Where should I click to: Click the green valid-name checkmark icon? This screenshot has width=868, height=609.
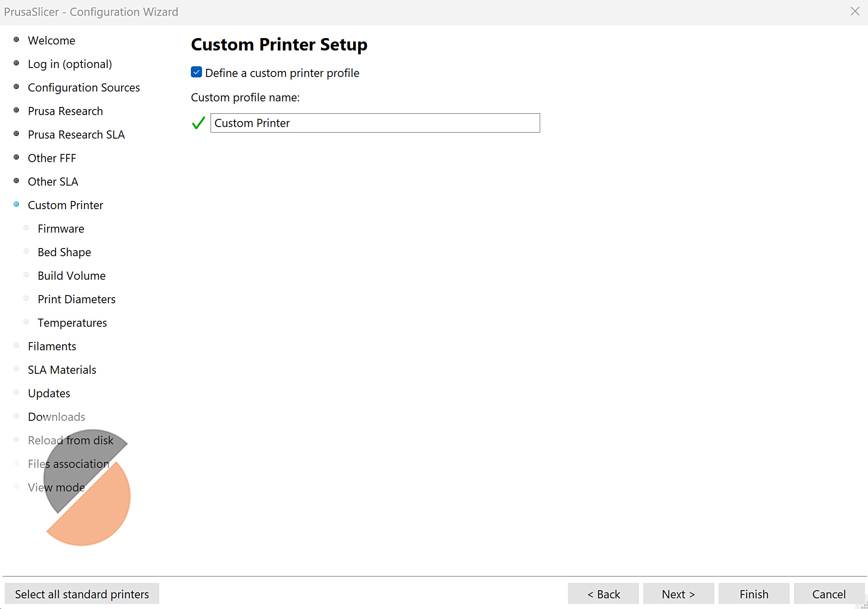tap(199, 123)
